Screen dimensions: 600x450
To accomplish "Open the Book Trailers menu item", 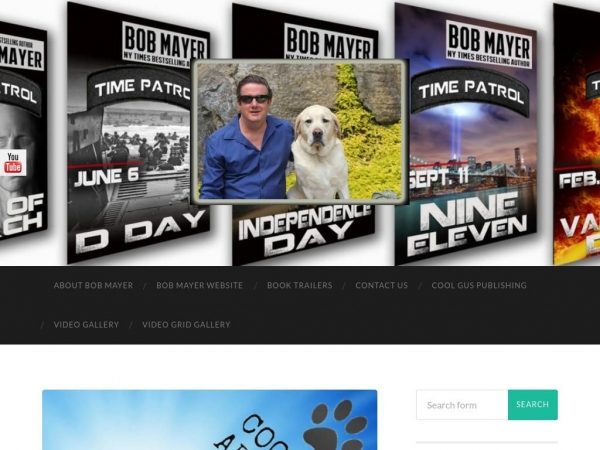I will (x=300, y=285).
